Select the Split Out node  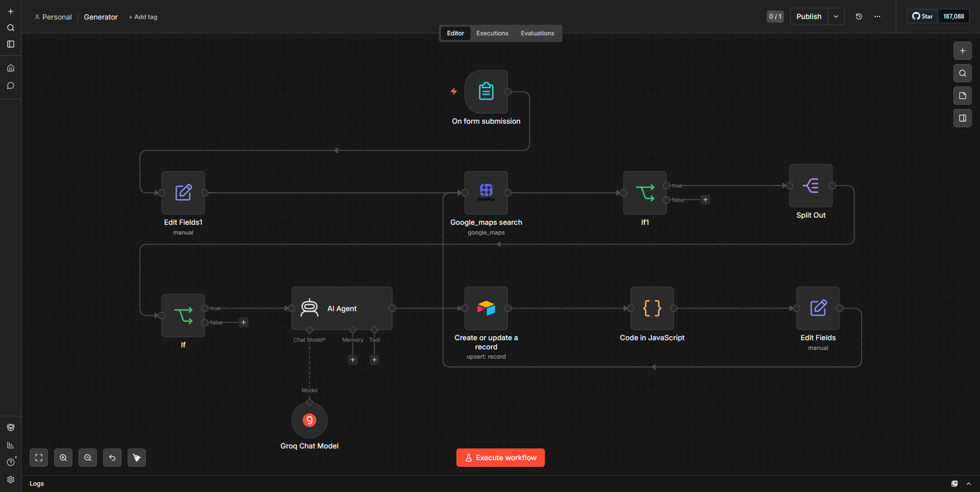coord(811,186)
